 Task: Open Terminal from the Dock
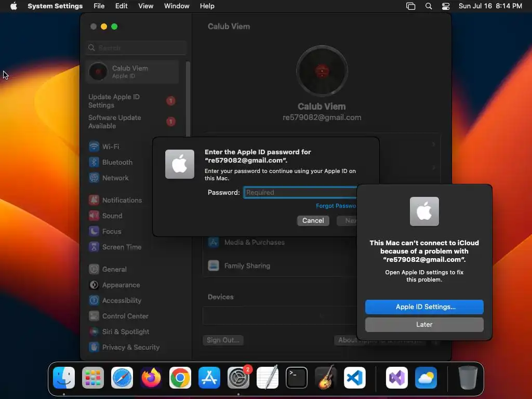(x=297, y=378)
